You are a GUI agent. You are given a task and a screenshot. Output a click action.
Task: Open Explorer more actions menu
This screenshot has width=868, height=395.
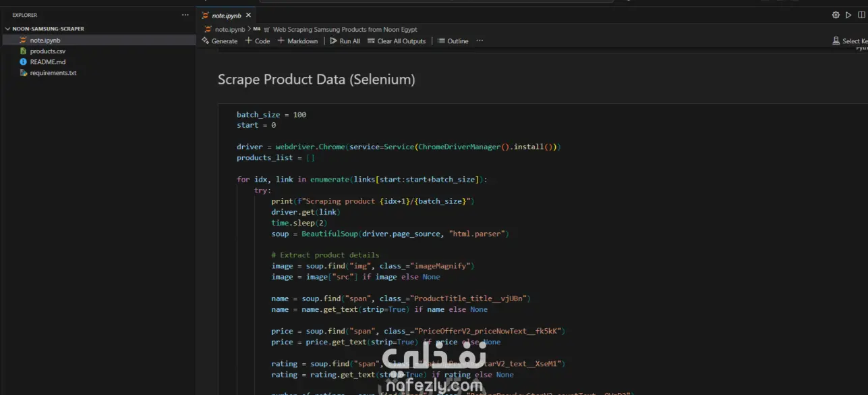coord(185,15)
